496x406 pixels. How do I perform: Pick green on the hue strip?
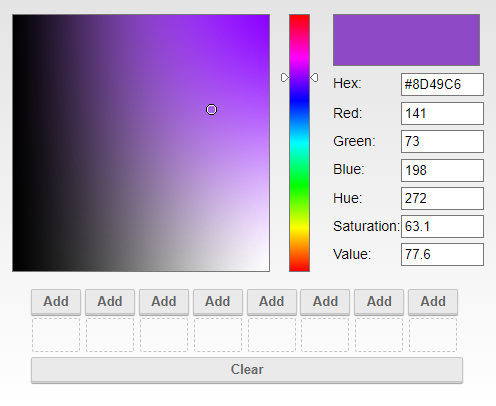pyautogui.click(x=299, y=186)
